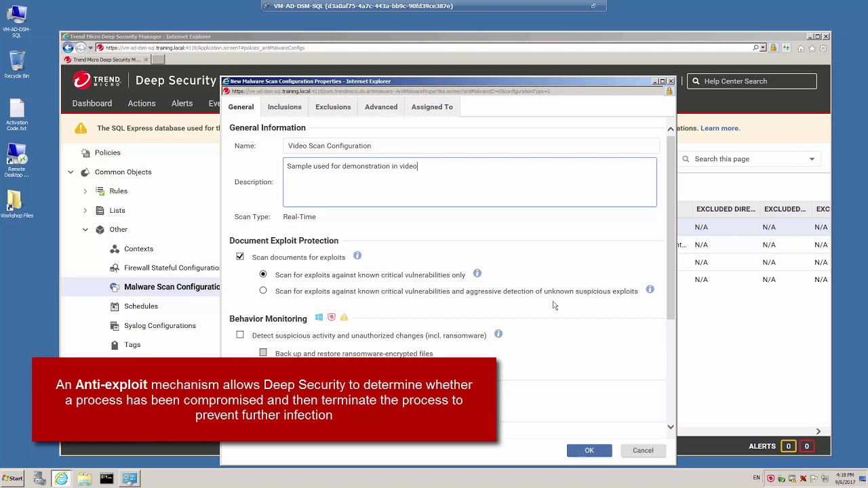The image size is (868, 488).
Task: Click the Windows icon beside Behavior Monitoring
Action: click(x=319, y=317)
